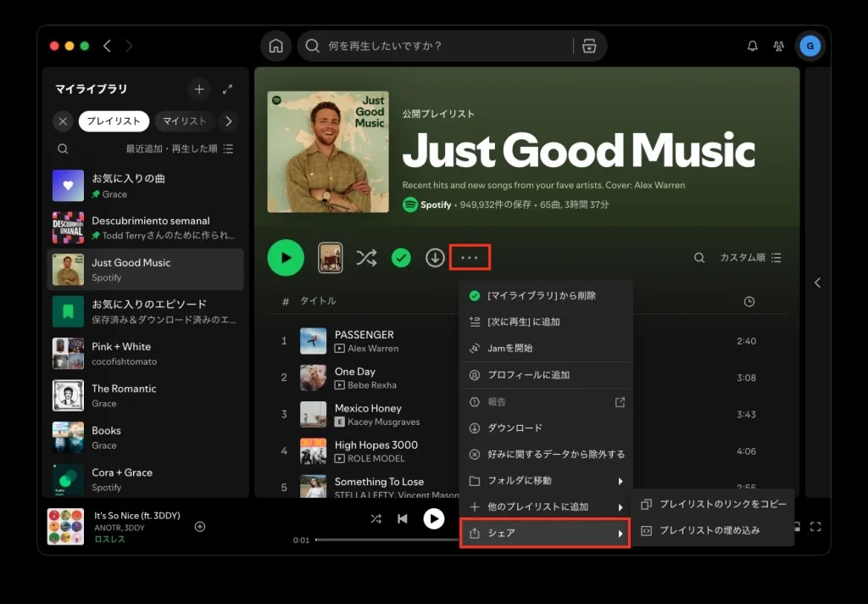
Task: Choose [マイライブラリ]から削除 menu item
Action: (546, 295)
